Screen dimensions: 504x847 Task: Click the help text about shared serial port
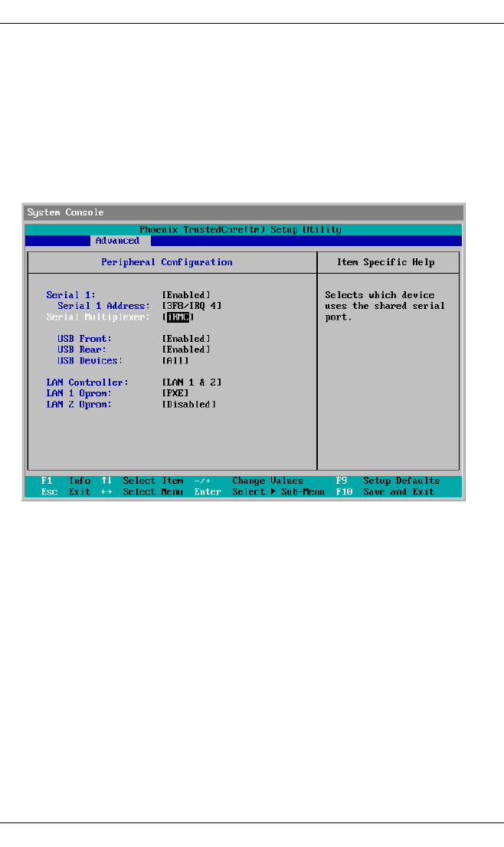pos(385,306)
